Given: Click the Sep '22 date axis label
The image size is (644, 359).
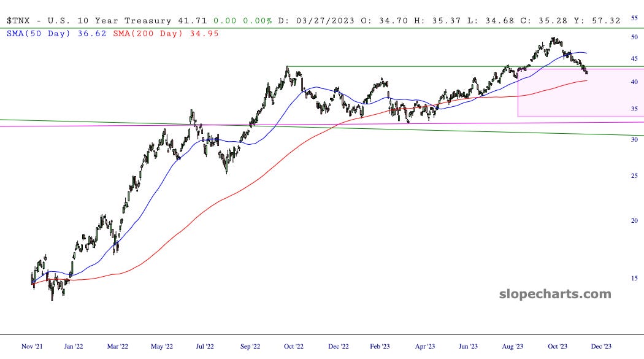Looking at the screenshot, I should tap(250, 346).
